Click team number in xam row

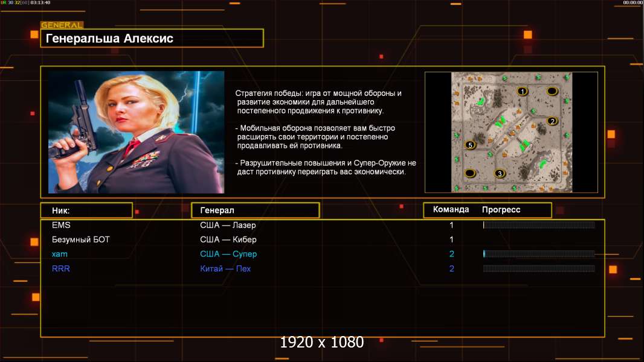tap(451, 254)
